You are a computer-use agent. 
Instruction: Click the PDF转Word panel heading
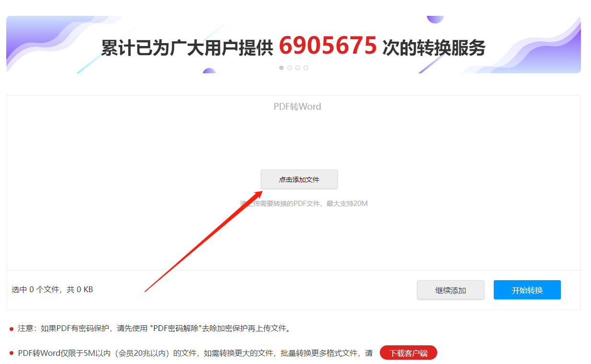point(297,106)
